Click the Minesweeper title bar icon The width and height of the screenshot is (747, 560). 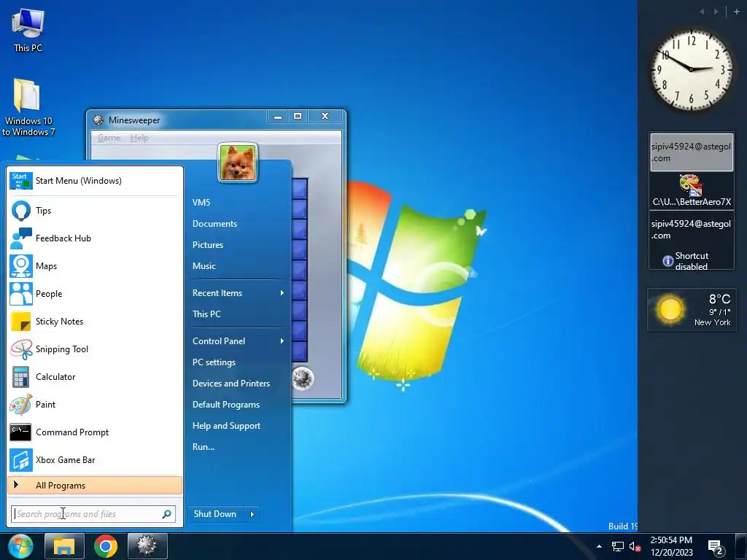(x=98, y=120)
